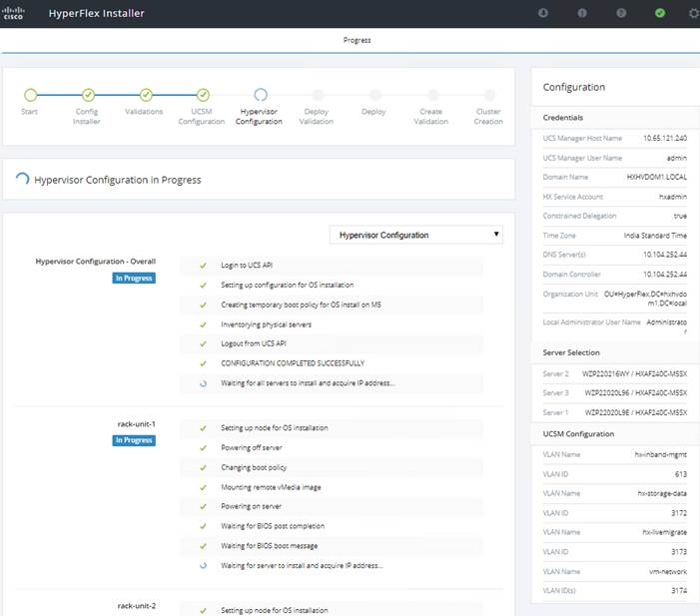Viewport: 700px width, 616px height.
Task: Click the In Progress badge under rack-unit-1
Action: [x=134, y=440]
